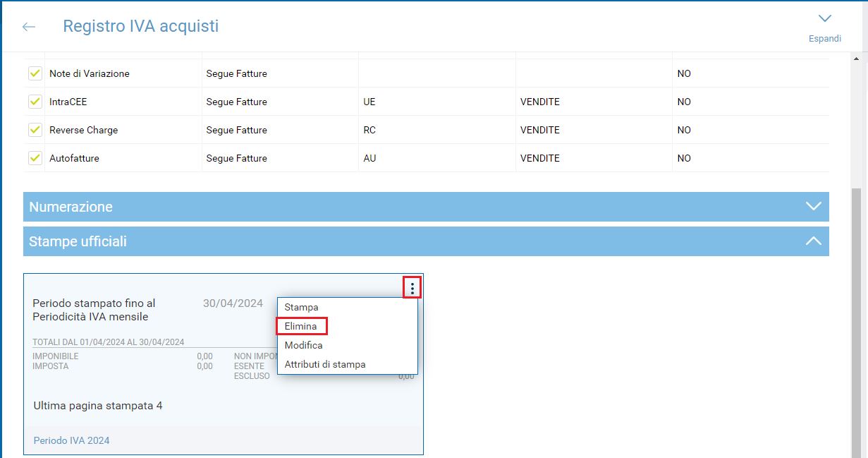Screen dimensions: 868x458
Task: Expand the Numerazione section
Action: click(426, 207)
